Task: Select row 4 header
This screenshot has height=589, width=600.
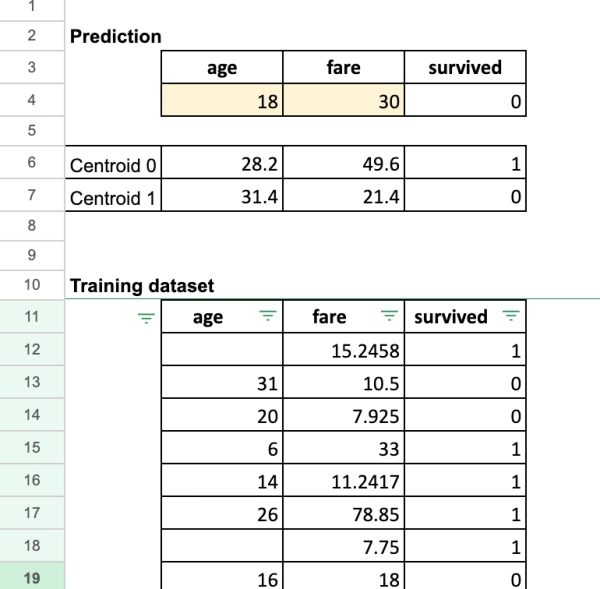Action: coord(32,101)
